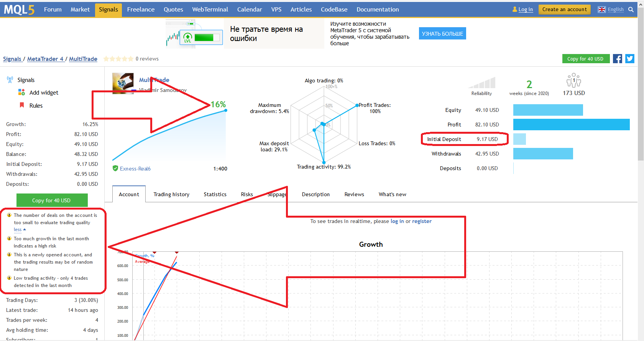The image size is (644, 341).
Task: Open the VPS menu item
Action: point(276,10)
